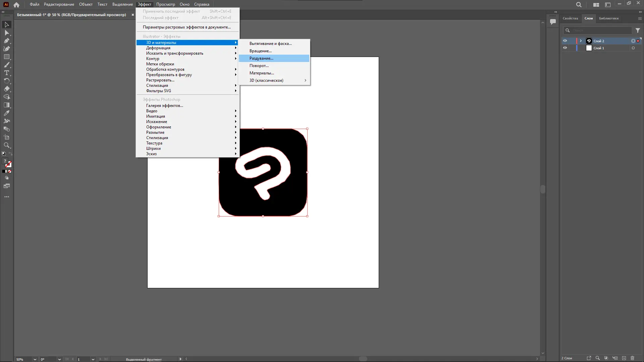Select the Rotate tool
This screenshot has width=644, height=362.
click(6, 81)
